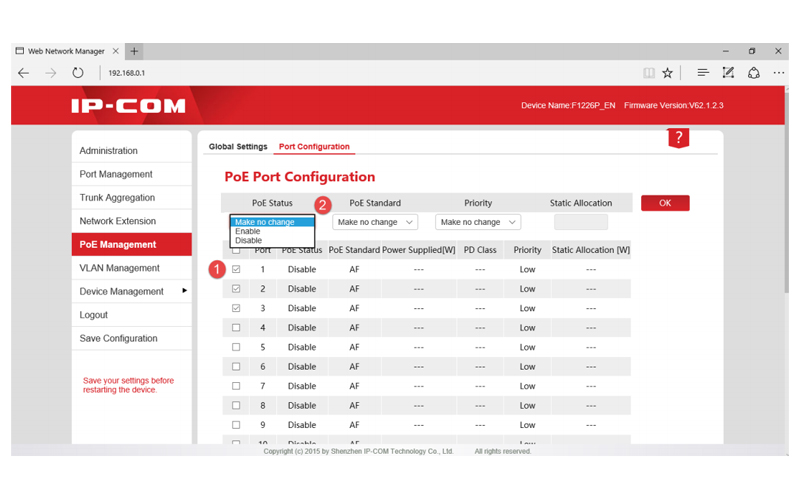Screen dimensions: 800x500
Task: Click the Static Allocation input field
Action: coord(581,222)
